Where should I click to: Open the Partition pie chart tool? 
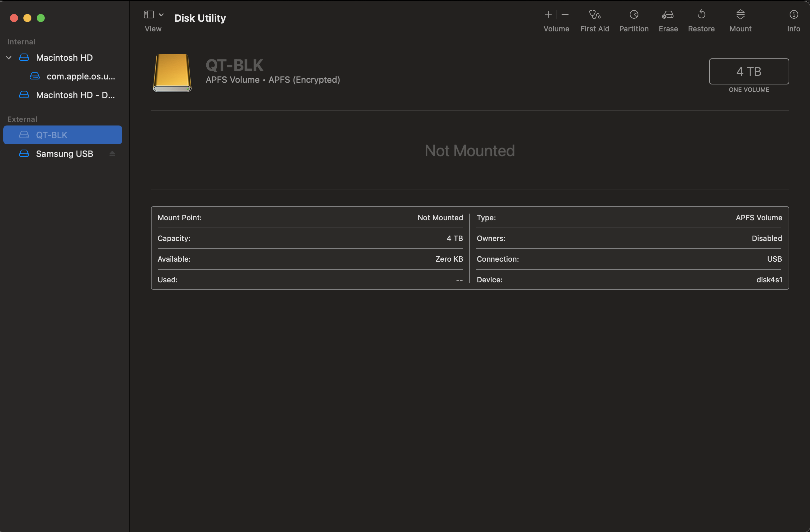tap(634, 15)
